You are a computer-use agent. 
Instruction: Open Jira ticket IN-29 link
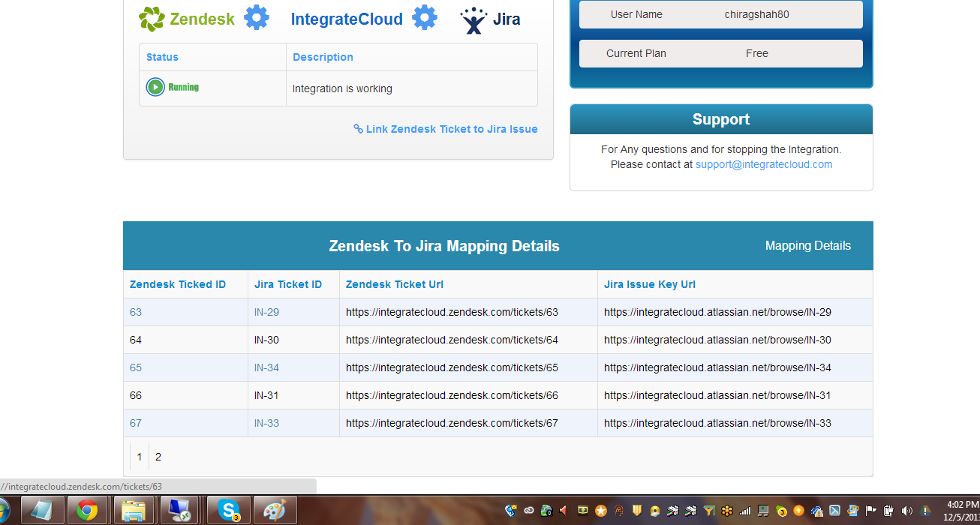(x=266, y=312)
